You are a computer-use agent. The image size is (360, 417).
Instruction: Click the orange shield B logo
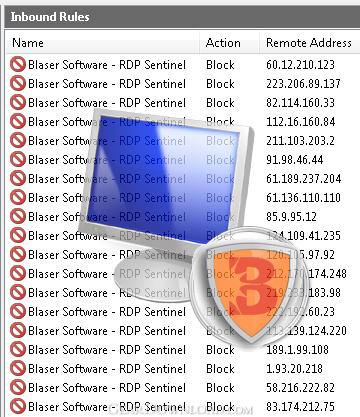pyautogui.click(x=251, y=290)
